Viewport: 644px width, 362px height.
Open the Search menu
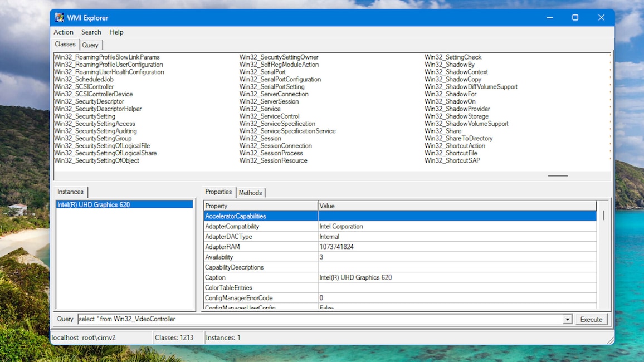(91, 32)
